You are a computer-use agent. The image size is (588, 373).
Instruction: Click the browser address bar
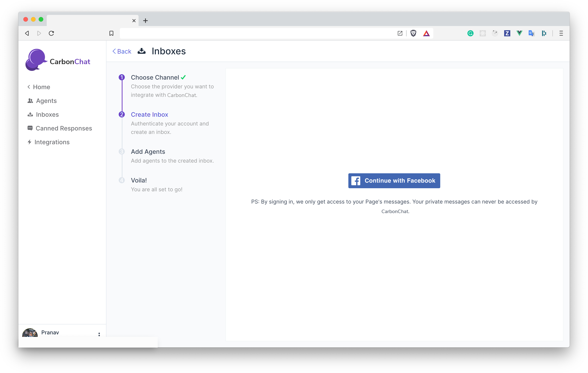(x=256, y=33)
